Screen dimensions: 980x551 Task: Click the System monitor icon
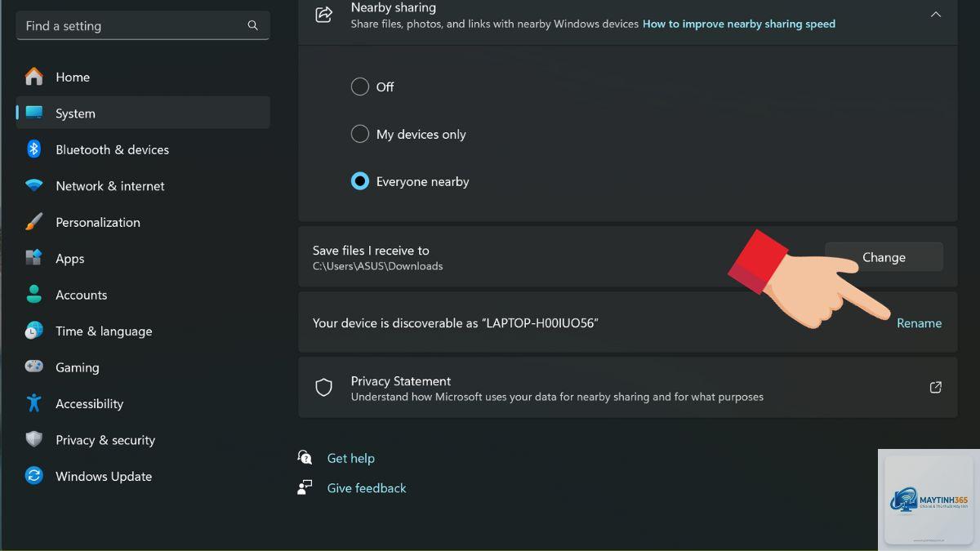(x=34, y=113)
